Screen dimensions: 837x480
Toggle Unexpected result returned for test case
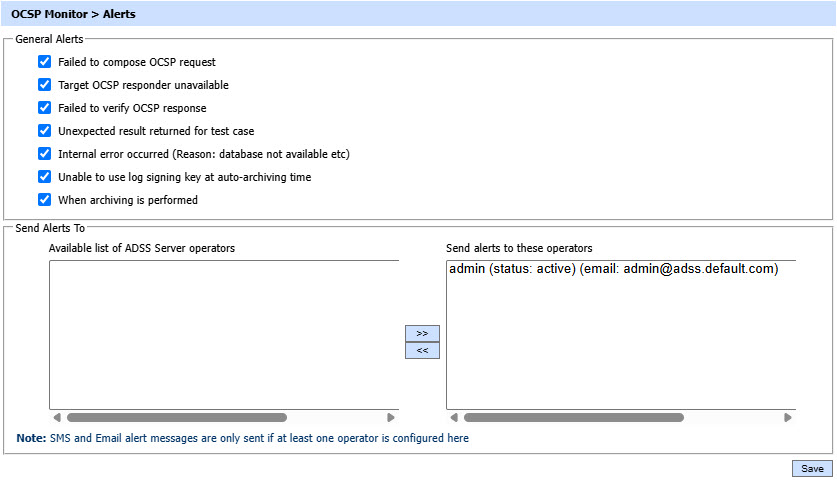[x=44, y=131]
